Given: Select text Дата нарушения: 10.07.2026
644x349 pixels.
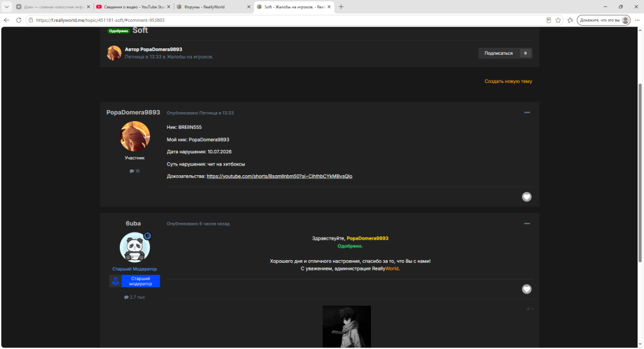Looking at the screenshot, I should [x=199, y=152].
